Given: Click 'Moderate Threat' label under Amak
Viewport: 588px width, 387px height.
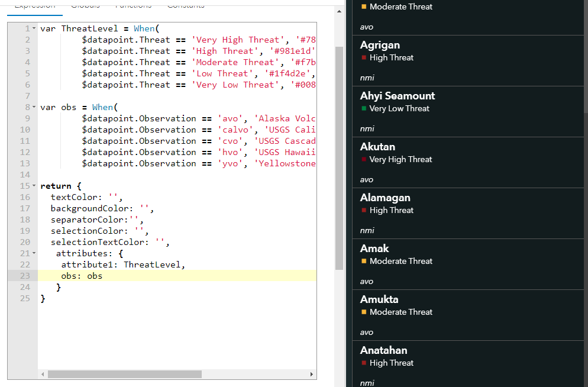Looking at the screenshot, I should 401,262.
